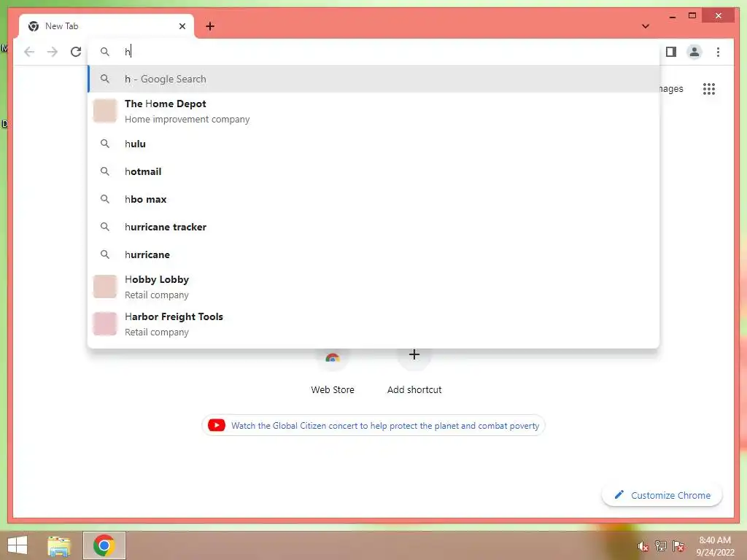
Task: Click search icon beside hotmail
Action: (105, 171)
